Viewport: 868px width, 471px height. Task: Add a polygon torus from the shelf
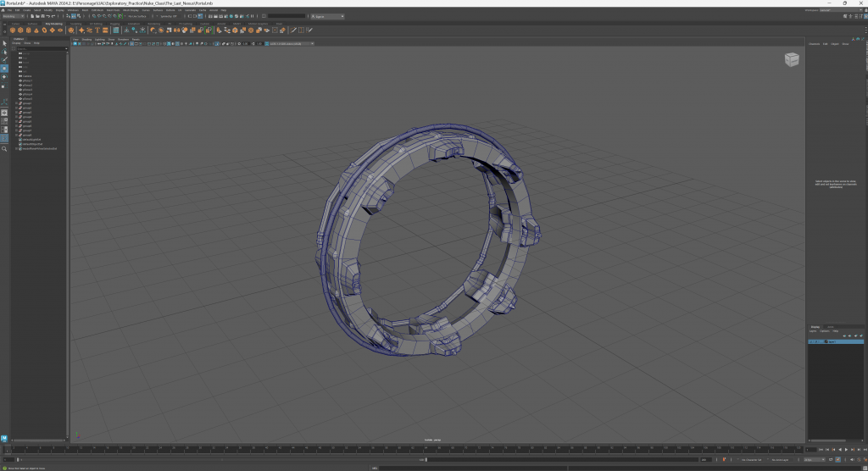(x=44, y=30)
